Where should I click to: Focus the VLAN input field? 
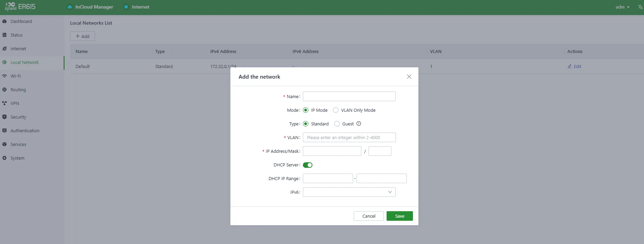[349, 137]
